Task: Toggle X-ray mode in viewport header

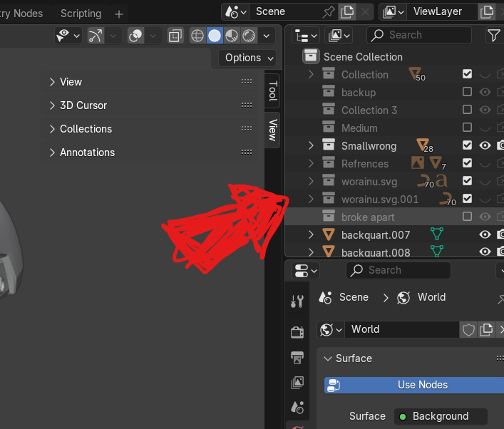Action: [175, 36]
